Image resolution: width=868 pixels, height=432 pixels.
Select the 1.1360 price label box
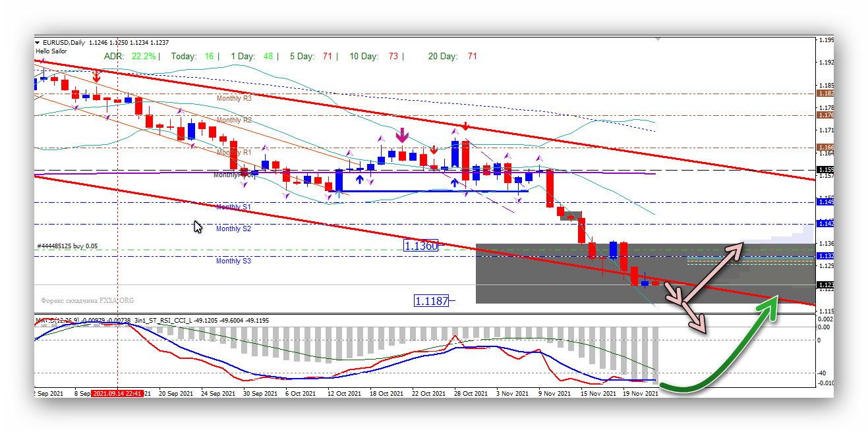421,246
